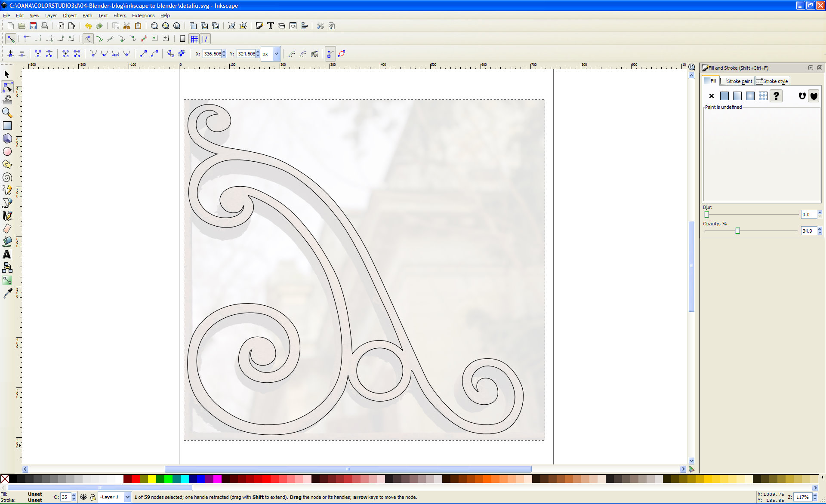Open Align and Distribute icon
The image size is (826, 504).
point(304,26)
